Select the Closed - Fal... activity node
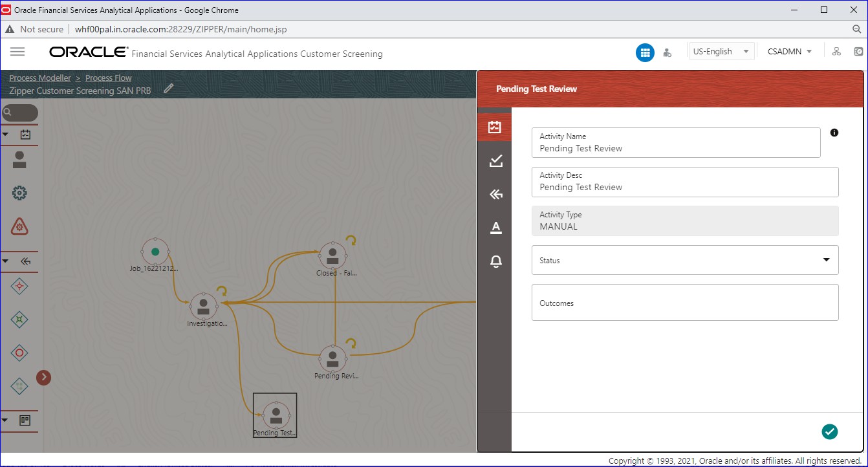This screenshot has height=467, width=868. (332, 255)
